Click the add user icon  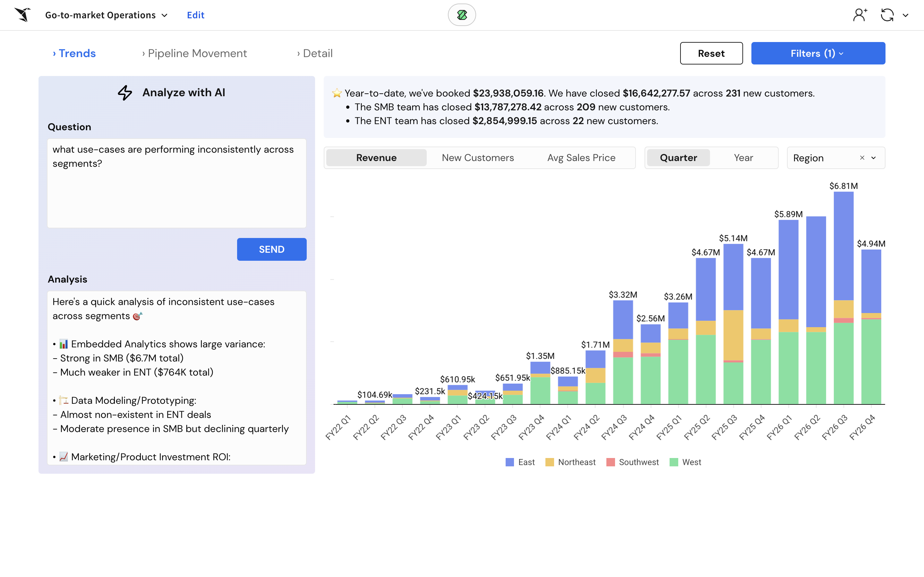[859, 15]
